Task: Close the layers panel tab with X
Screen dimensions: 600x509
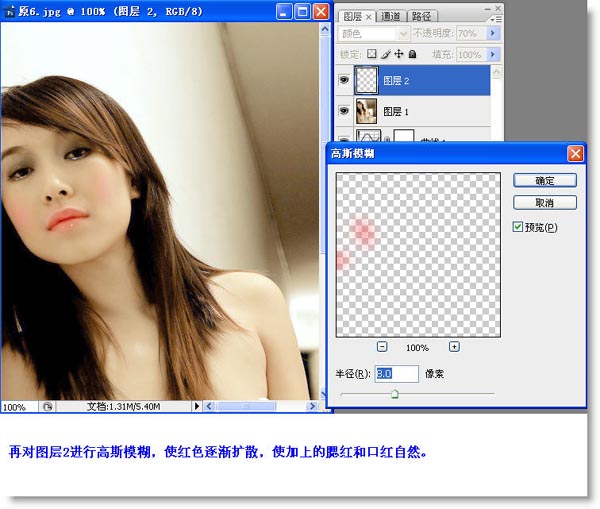Action: pyautogui.click(x=368, y=17)
